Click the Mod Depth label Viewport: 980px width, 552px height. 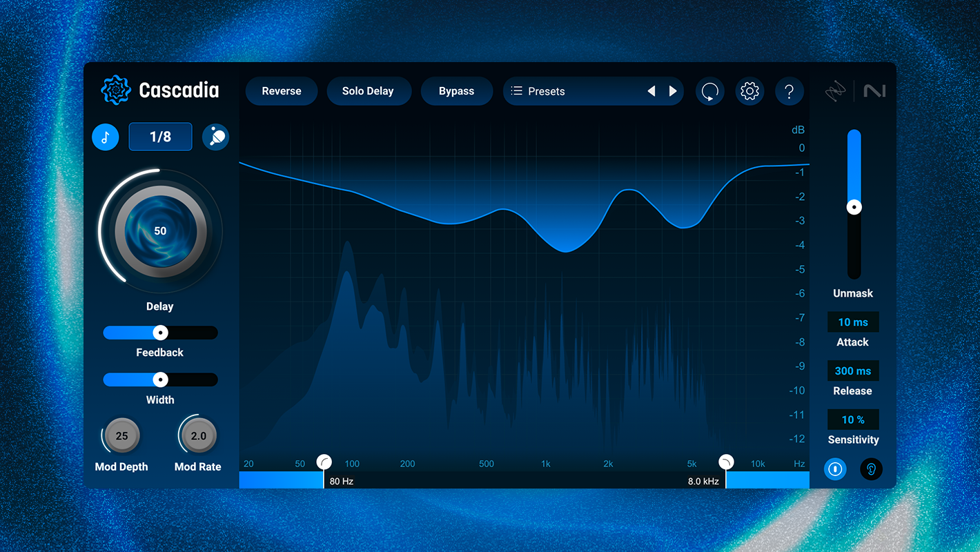(121, 467)
